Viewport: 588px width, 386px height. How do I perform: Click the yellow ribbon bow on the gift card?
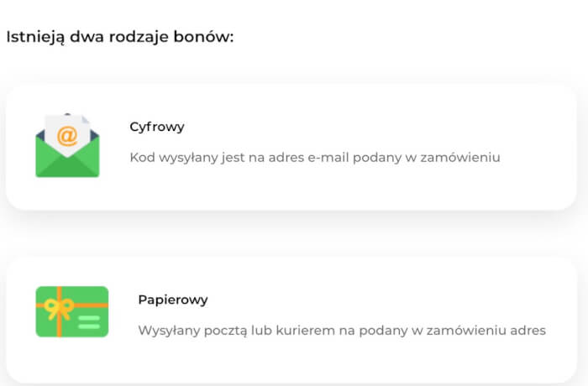[58, 310]
